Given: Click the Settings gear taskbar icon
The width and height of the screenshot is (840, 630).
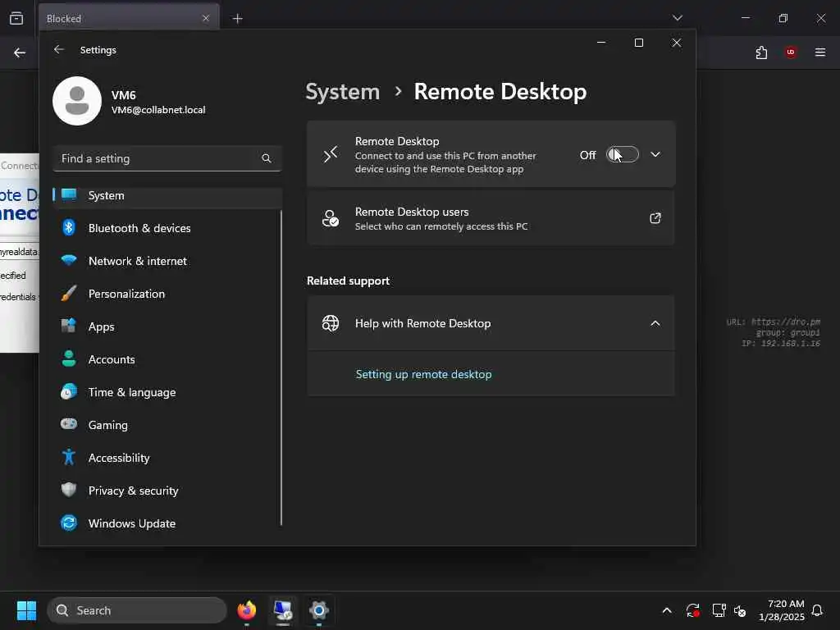Looking at the screenshot, I should point(319,610).
